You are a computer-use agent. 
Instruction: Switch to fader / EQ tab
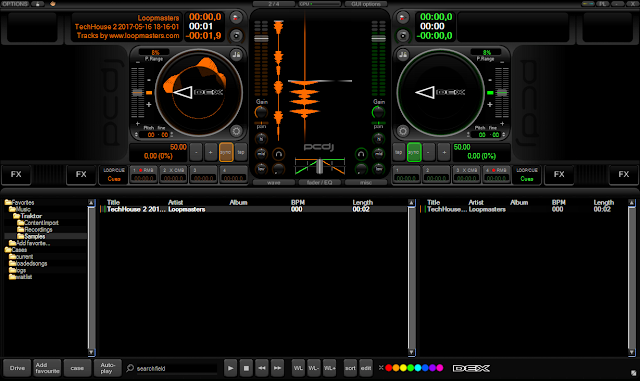pos(320,183)
